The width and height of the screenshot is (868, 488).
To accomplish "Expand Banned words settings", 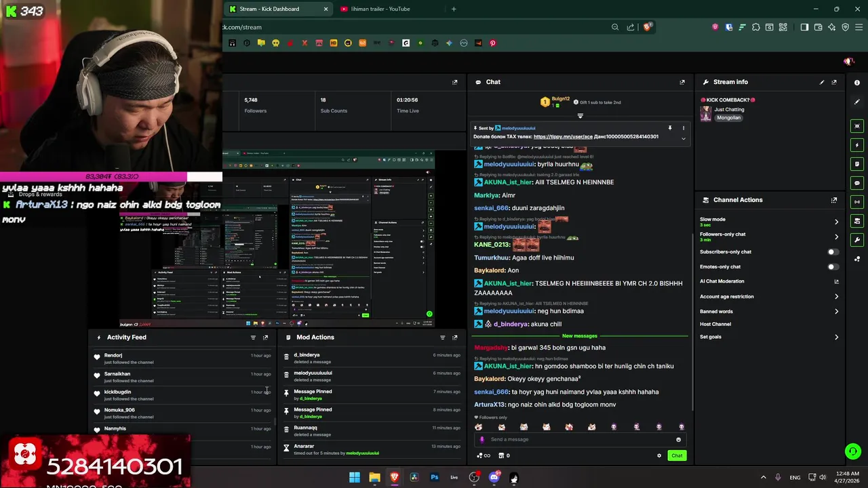I will pos(836,312).
